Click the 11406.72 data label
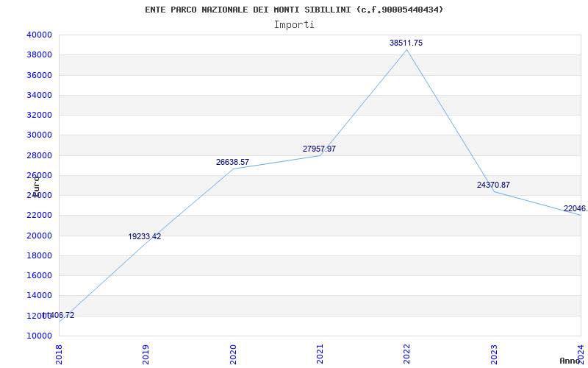Viewport: 588px width, 368px height. pyautogui.click(x=58, y=316)
